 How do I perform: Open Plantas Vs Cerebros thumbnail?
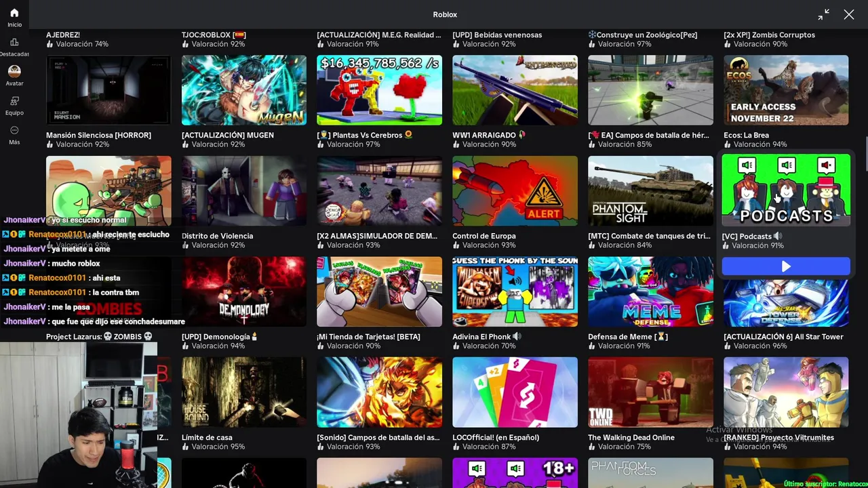coord(379,90)
